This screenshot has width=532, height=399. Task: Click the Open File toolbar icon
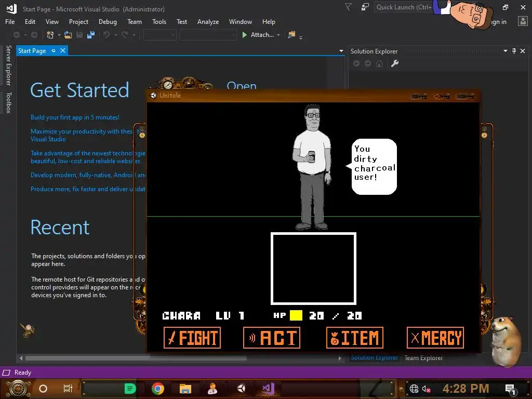coord(68,35)
